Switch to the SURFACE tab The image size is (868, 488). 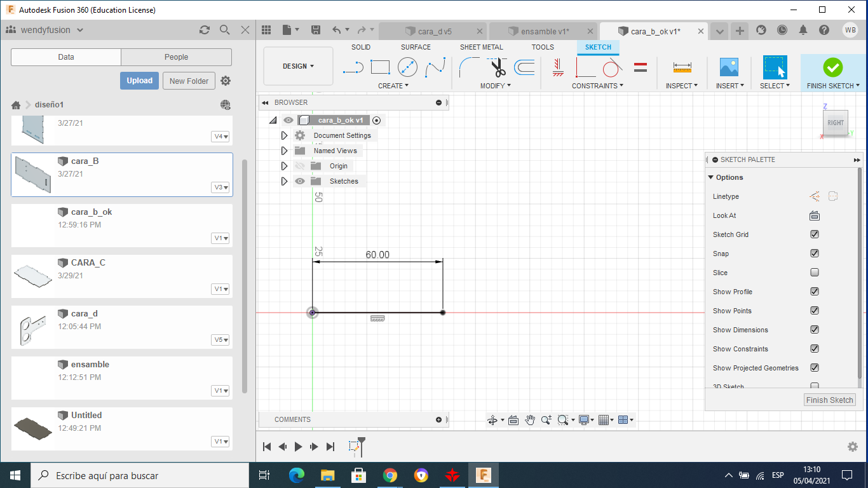coord(416,47)
